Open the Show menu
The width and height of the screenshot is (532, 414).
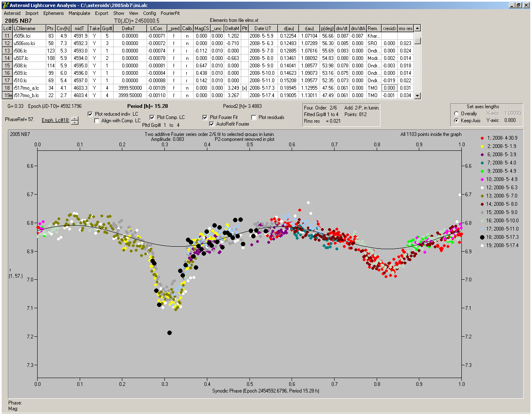[x=119, y=13]
